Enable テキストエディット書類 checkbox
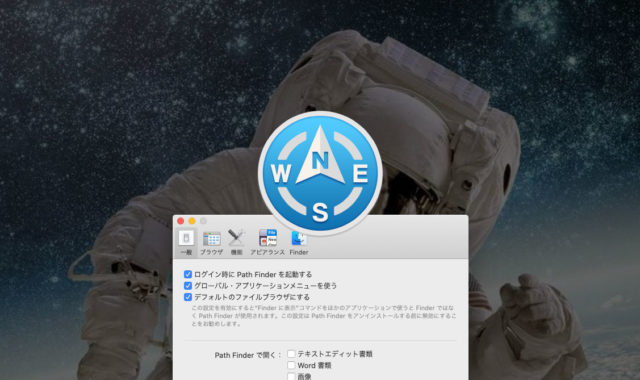Viewport: 640px width, 380px height. [x=291, y=353]
